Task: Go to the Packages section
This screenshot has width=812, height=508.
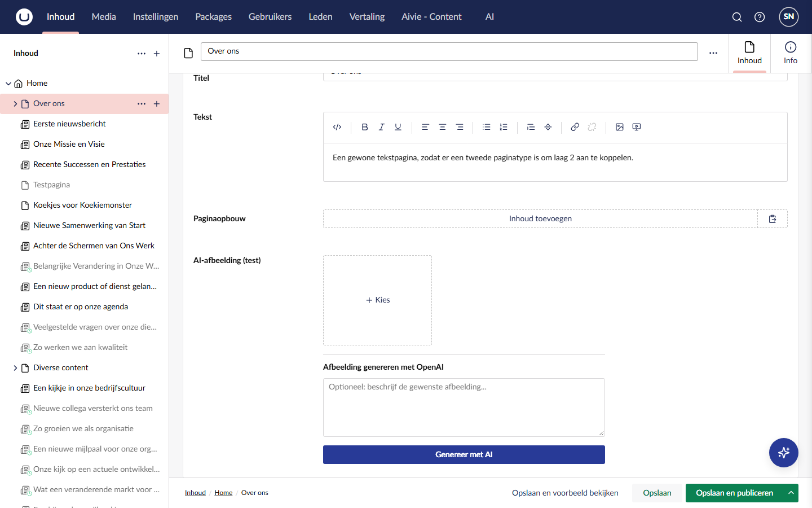Action: (213, 17)
